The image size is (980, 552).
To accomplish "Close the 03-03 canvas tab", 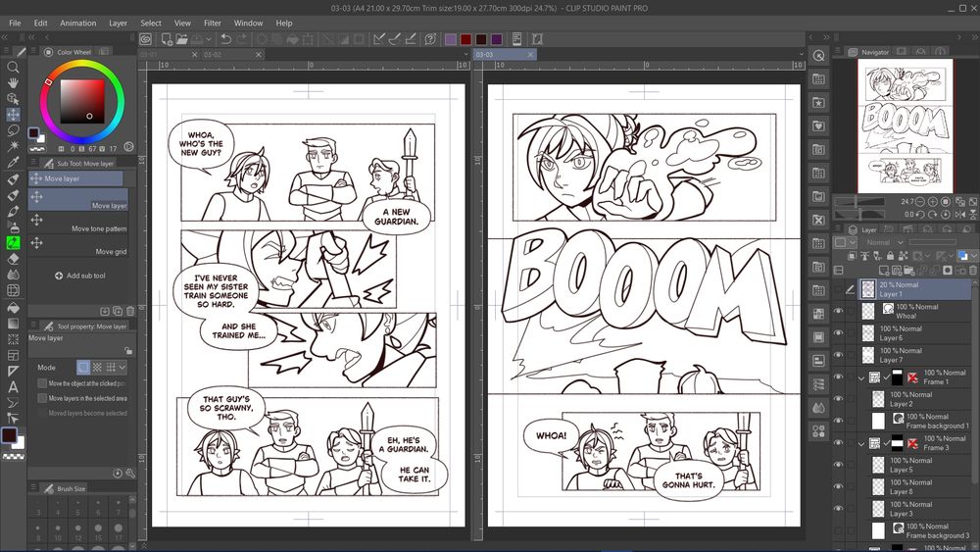I will pos(530,54).
